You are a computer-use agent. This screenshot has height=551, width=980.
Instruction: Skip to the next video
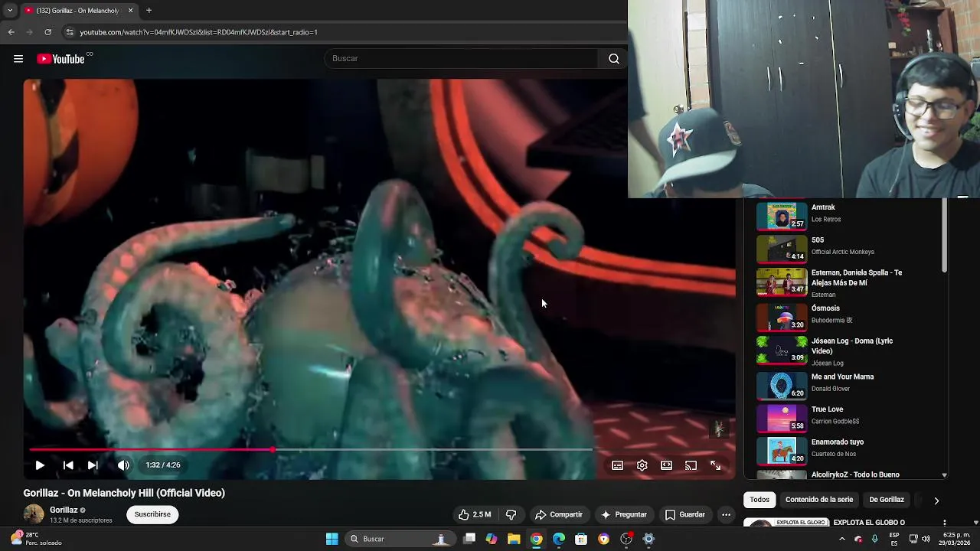click(x=93, y=465)
